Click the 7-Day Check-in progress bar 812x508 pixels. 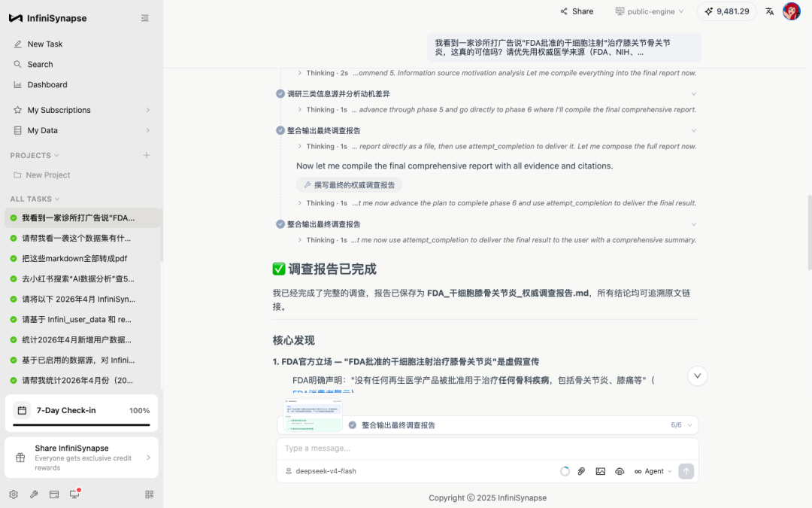81,424
